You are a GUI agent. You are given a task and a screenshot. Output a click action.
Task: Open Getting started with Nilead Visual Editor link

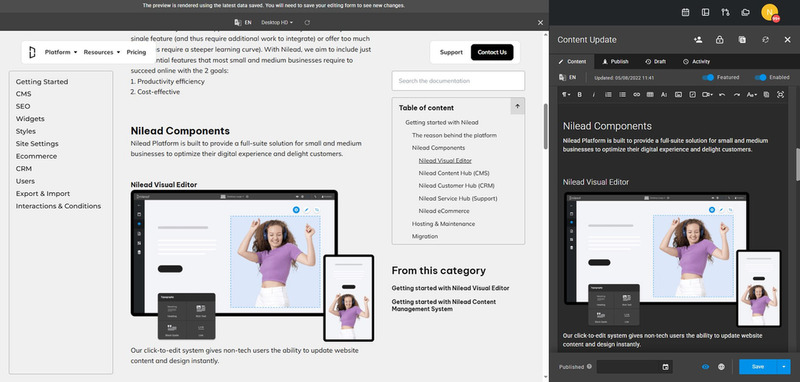[450, 288]
